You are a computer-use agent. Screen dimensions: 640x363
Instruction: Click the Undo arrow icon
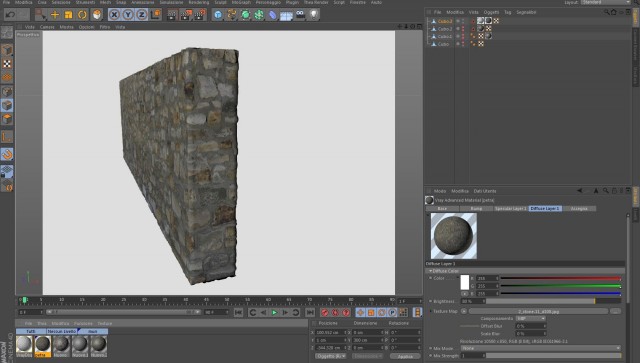[11, 15]
